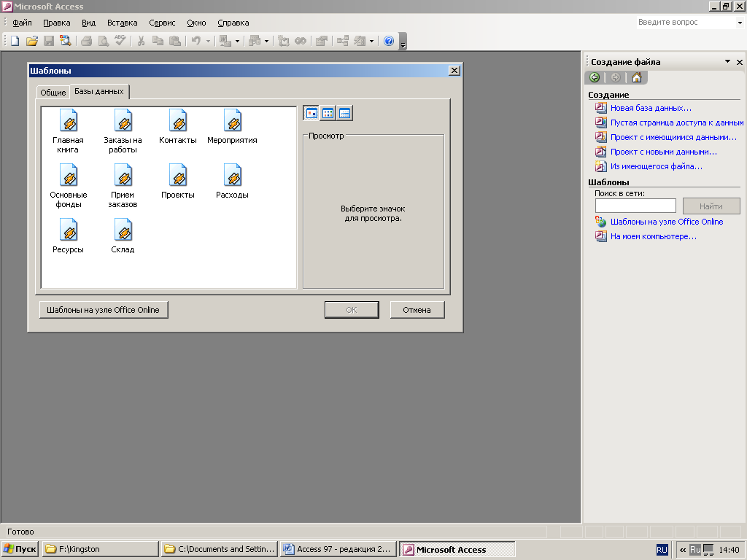
Task: Click Проект с новыми данными link
Action: pos(664,152)
